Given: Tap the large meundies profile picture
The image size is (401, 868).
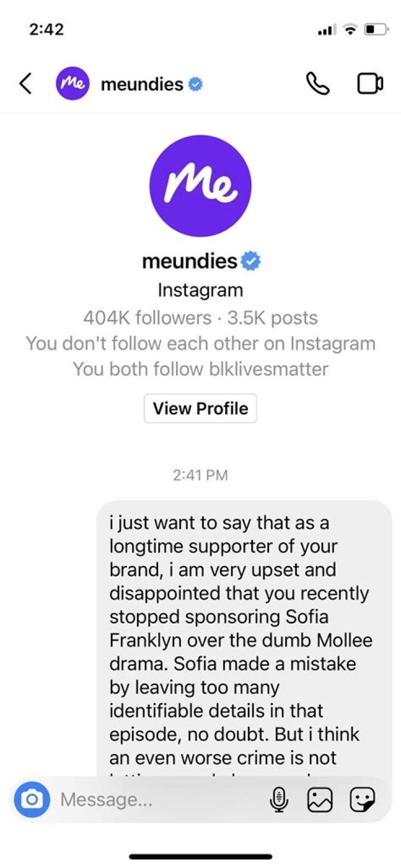Looking at the screenshot, I should click(x=200, y=186).
